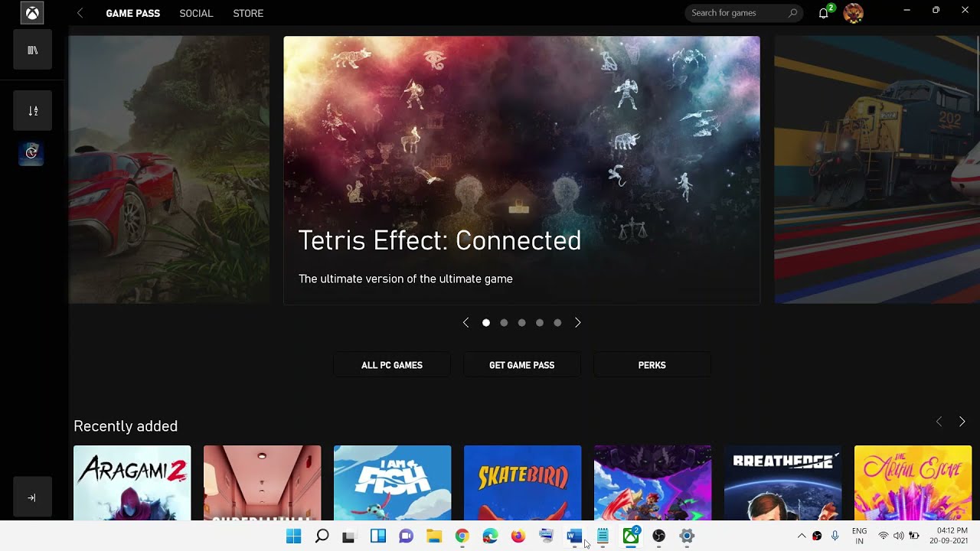Open the sort and queue sidebar icon
The image size is (980, 551).
pyautogui.click(x=32, y=110)
